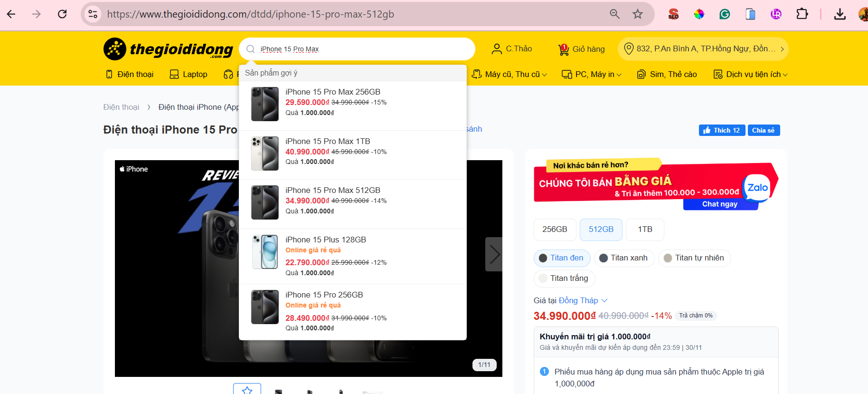868x394 pixels.
Task: Open browser downloads icon
Action: tap(840, 14)
